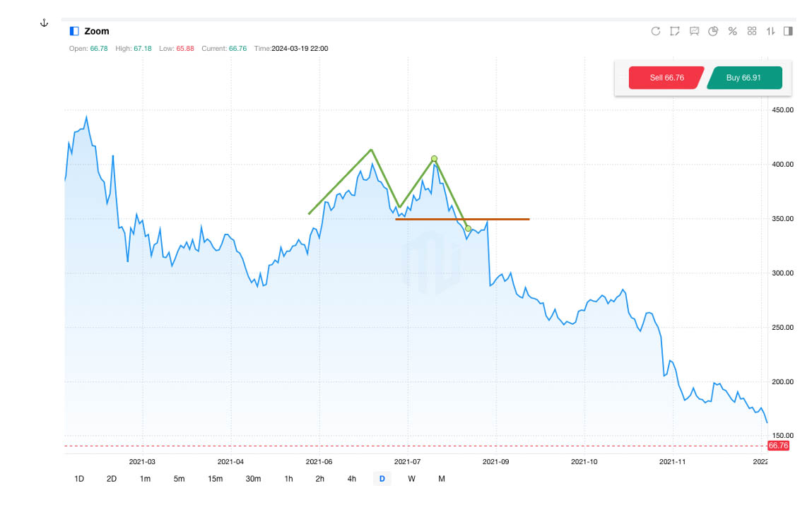Image resolution: width=812 pixels, height=517 pixels.
Task: Open the four-square grid layout icon
Action: pos(752,31)
